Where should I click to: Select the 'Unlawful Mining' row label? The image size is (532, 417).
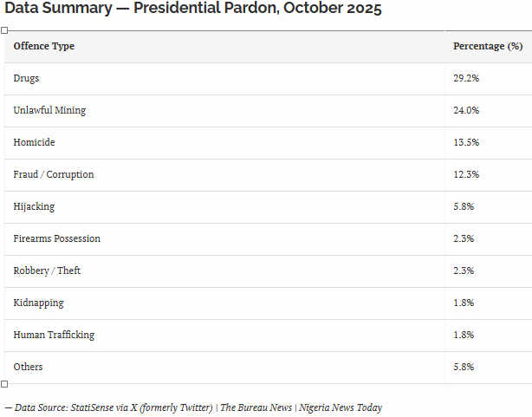[49, 110]
